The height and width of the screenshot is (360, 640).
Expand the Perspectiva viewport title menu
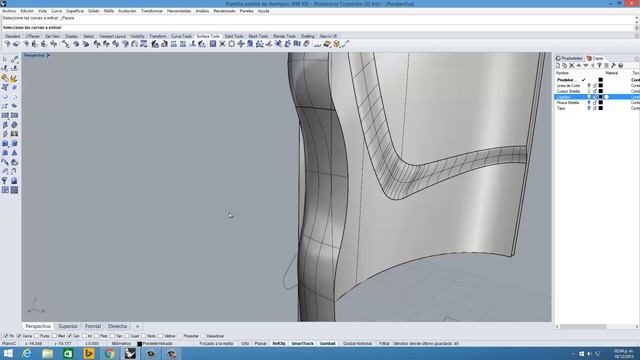point(49,55)
